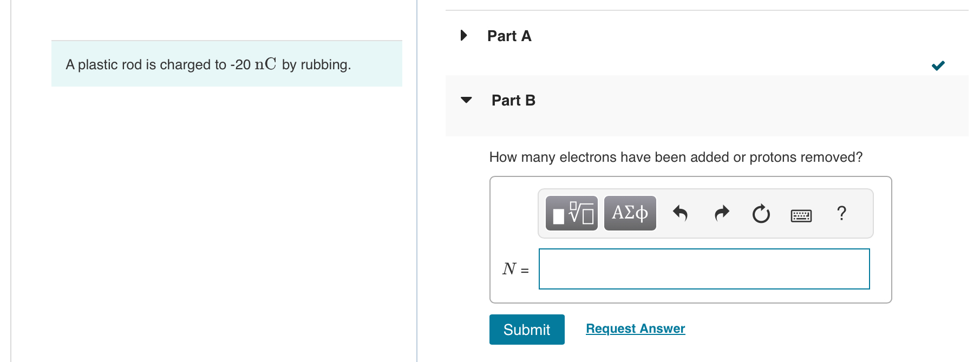Undo the last answer edit
Image resolution: width=980 pixels, height=362 pixels.
[680, 214]
